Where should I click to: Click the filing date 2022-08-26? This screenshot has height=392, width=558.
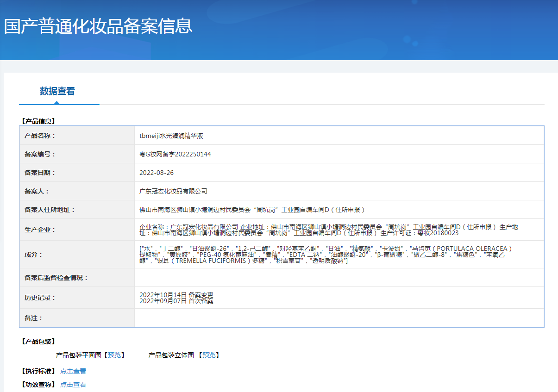(x=157, y=173)
